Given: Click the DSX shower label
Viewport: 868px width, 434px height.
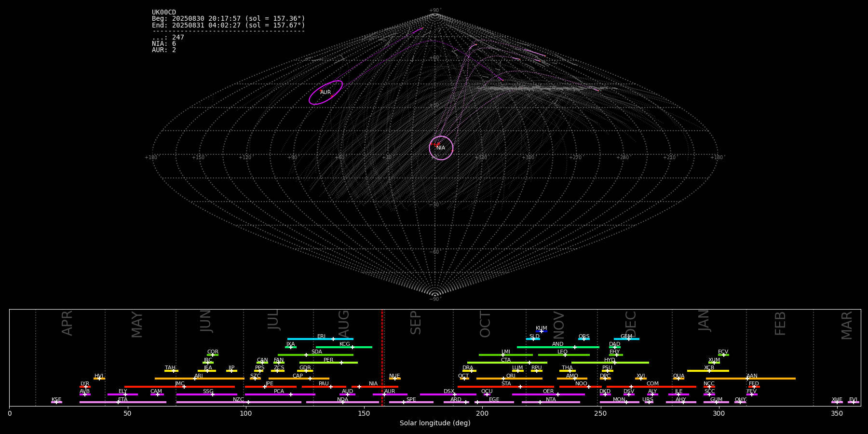Looking at the screenshot, I should point(449,391).
